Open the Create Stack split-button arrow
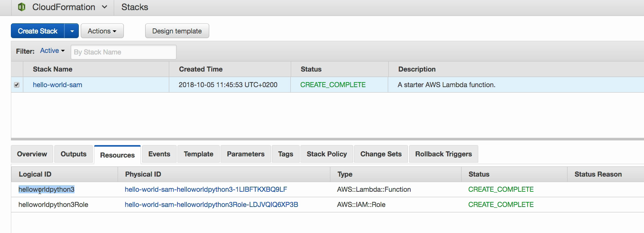The image size is (644, 233). 72,31
